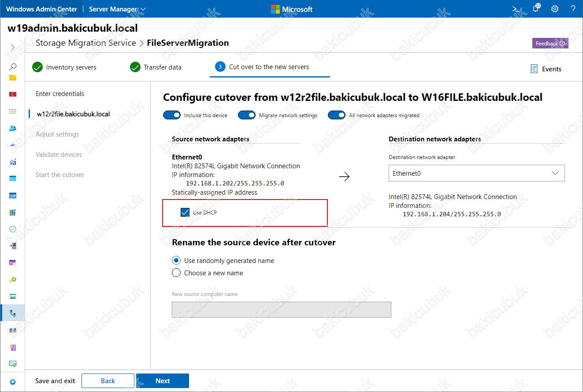
Task: Open Adjust settings step
Action: point(57,134)
